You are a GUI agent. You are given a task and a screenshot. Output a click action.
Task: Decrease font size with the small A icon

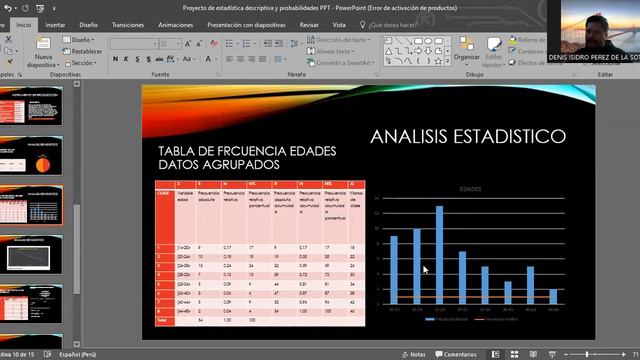click(199, 44)
